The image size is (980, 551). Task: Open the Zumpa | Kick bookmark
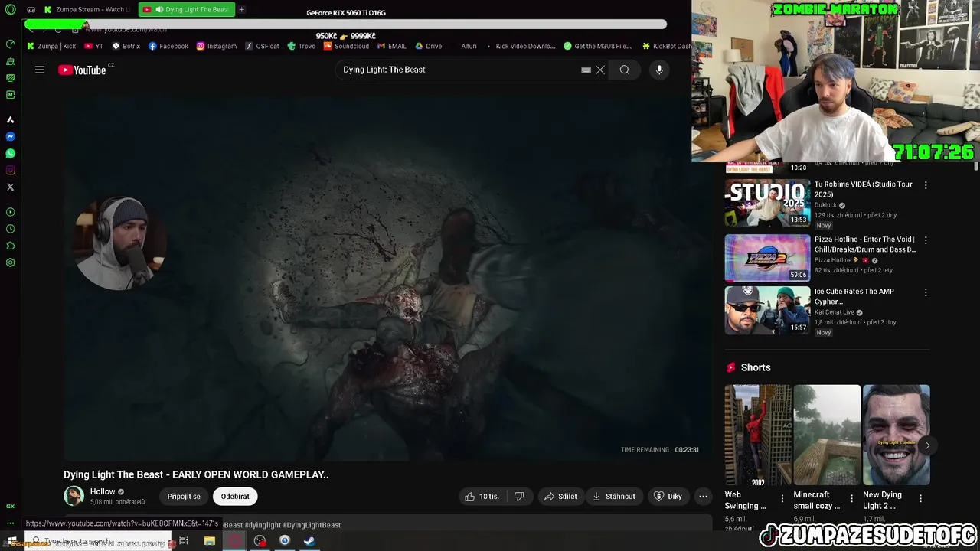(x=51, y=46)
